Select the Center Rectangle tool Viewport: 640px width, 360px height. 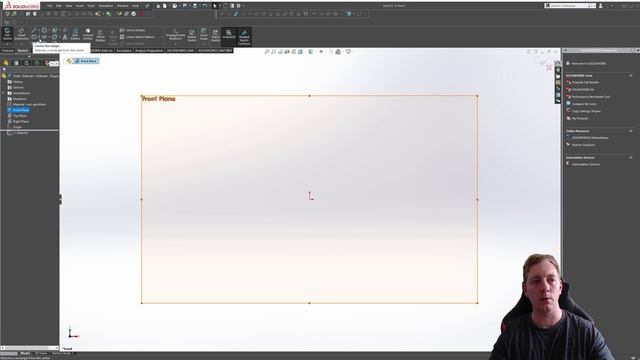click(34, 37)
